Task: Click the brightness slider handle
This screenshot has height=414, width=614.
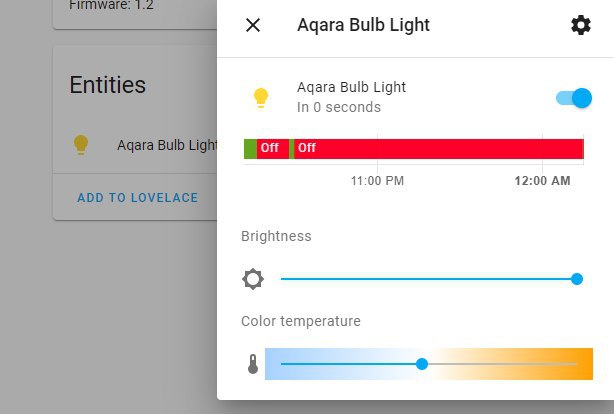Action: click(576, 279)
